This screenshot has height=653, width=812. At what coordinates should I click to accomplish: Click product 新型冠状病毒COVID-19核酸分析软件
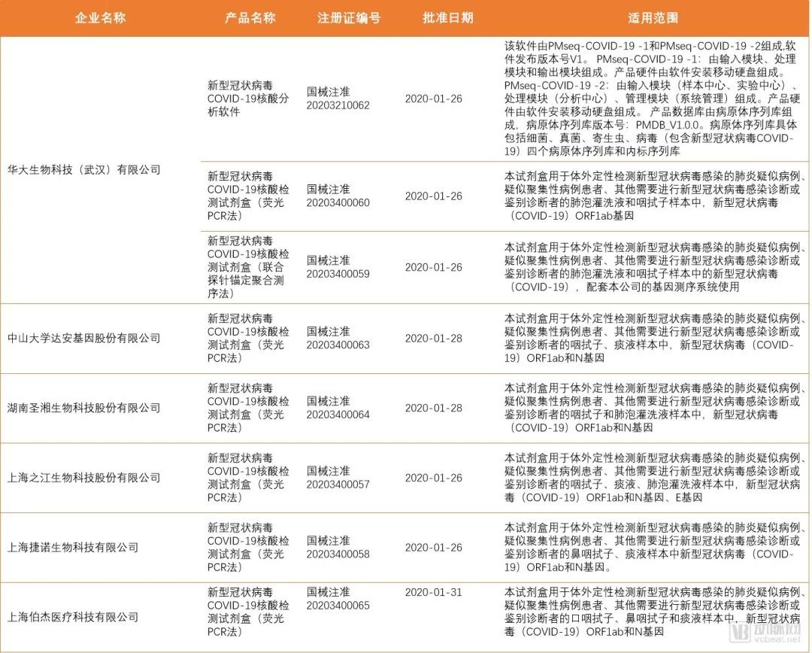(x=248, y=99)
